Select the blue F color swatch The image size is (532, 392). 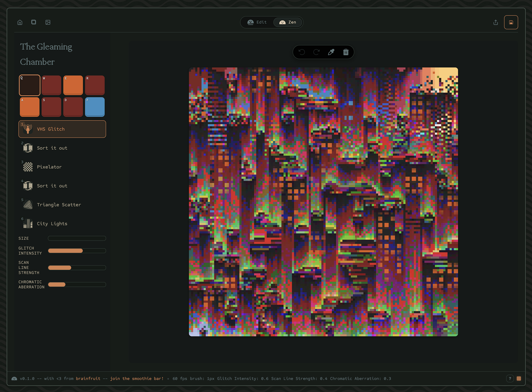pyautogui.click(x=94, y=107)
